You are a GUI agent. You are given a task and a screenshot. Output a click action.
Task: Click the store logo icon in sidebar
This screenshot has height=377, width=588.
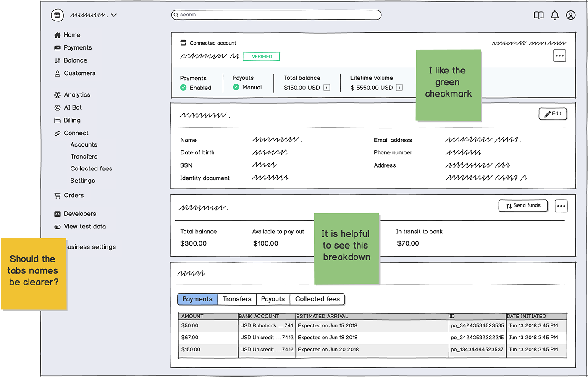57,15
